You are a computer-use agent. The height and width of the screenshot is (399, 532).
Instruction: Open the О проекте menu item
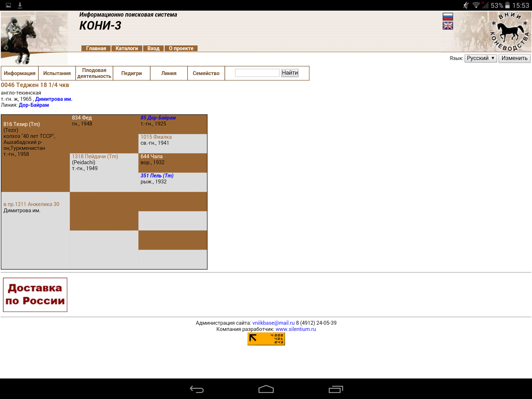181,48
